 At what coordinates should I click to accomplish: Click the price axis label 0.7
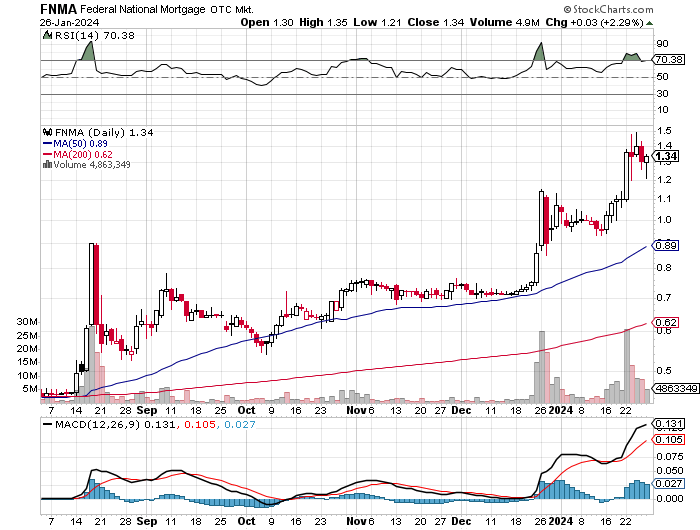tap(664, 298)
